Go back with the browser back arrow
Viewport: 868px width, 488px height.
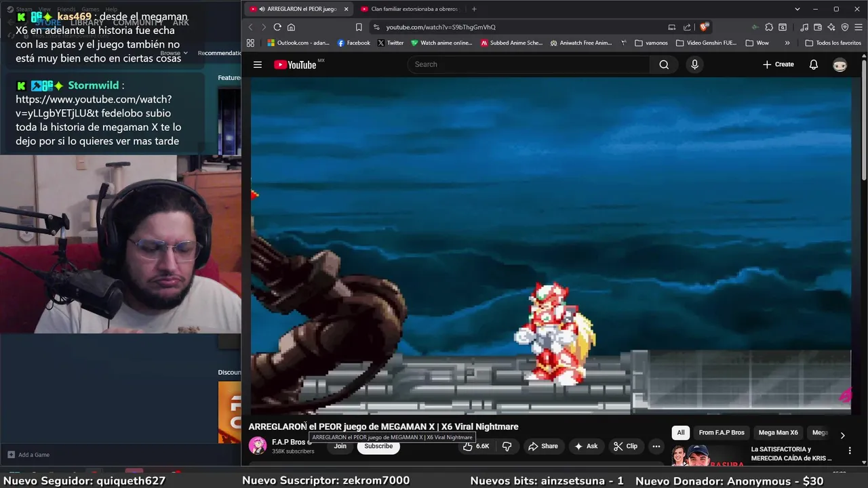(x=250, y=27)
